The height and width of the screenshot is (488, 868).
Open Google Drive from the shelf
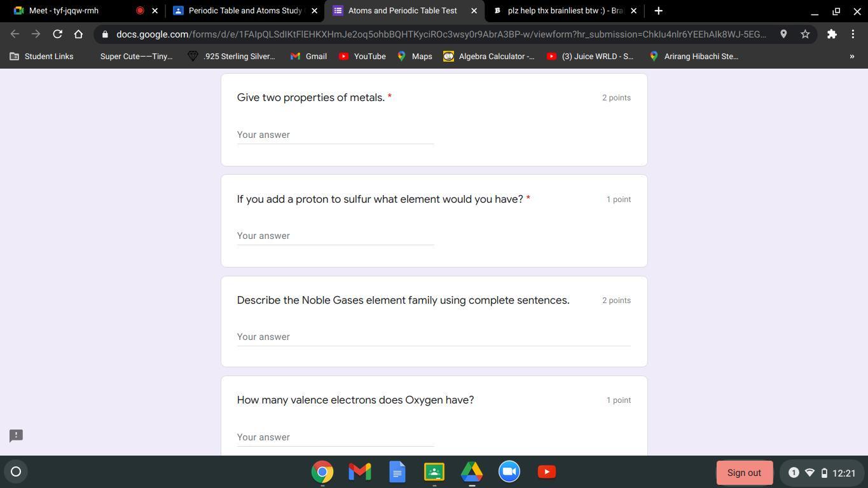coord(472,471)
